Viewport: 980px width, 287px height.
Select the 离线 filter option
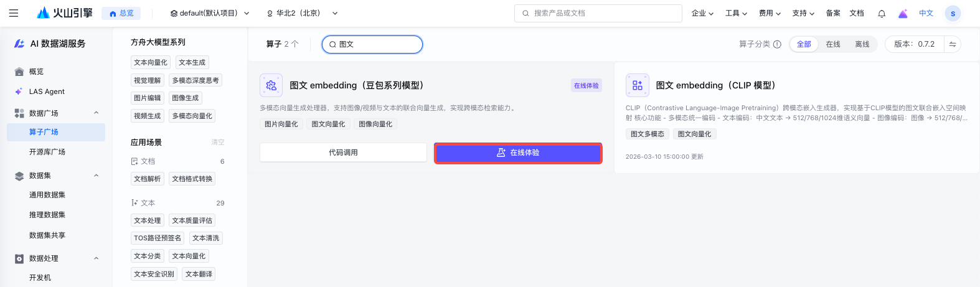click(862, 44)
